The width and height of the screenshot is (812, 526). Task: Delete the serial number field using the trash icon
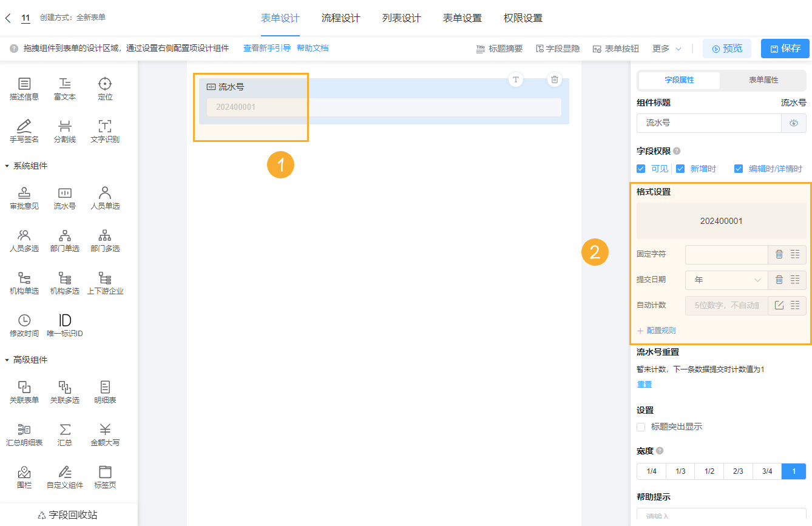553,79
